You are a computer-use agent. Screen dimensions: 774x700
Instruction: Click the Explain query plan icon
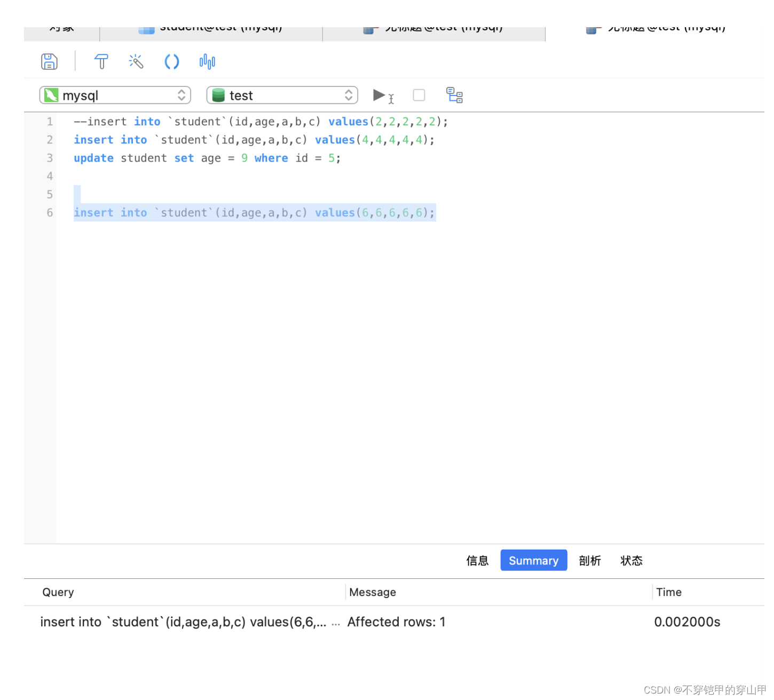pyautogui.click(x=454, y=95)
